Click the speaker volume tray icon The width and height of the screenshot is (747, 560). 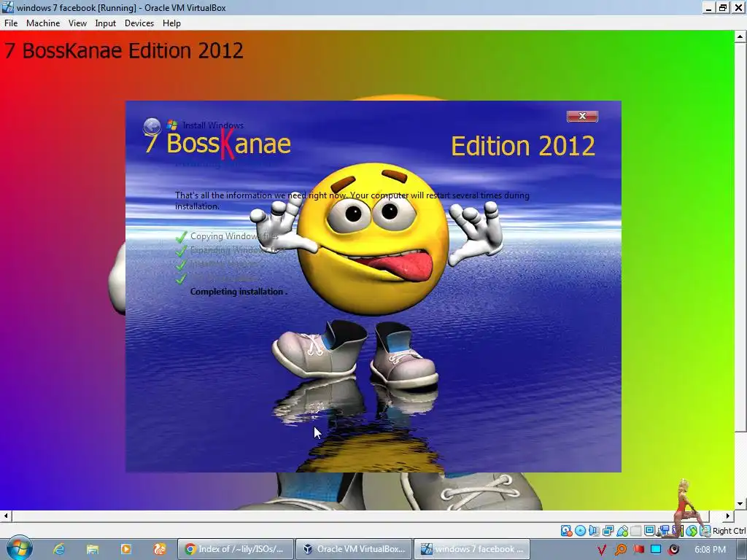[673, 549]
